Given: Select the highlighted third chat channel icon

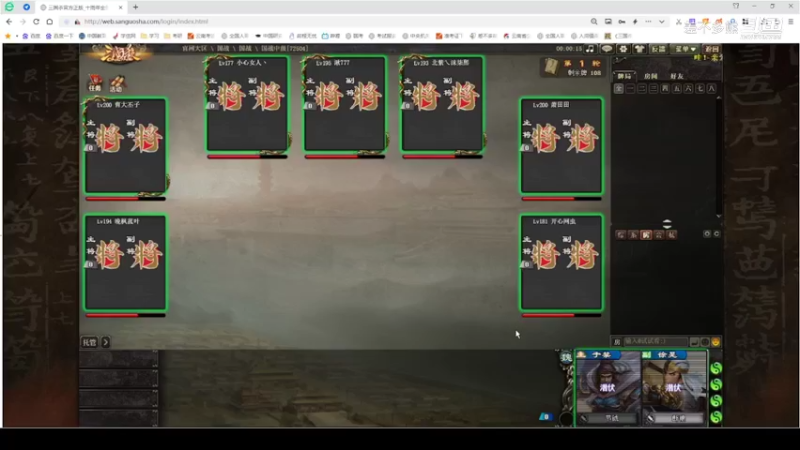Looking at the screenshot, I should pyautogui.click(x=646, y=235).
